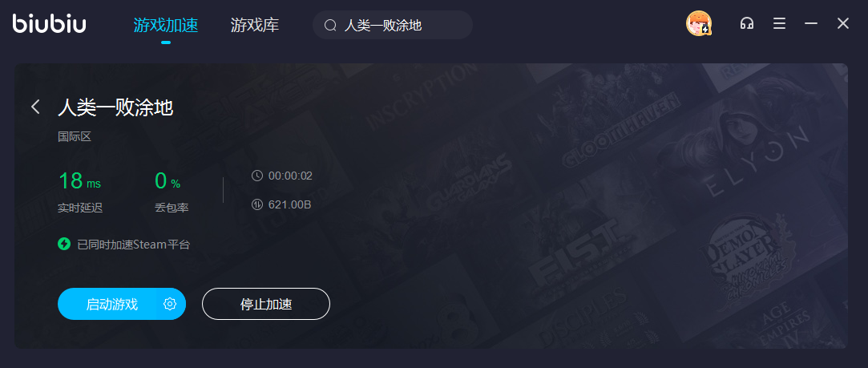
Task: Open launch settings gear on 启动游戏 button
Action: [170, 304]
